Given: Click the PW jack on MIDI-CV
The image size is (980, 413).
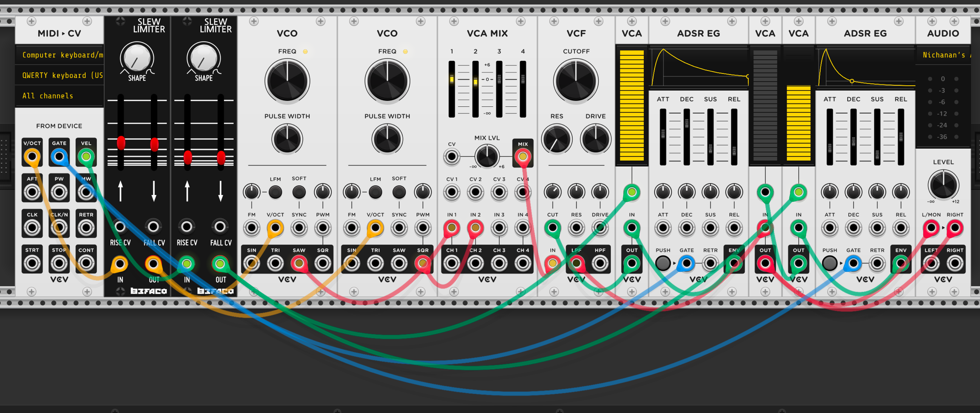Looking at the screenshot, I should click(x=59, y=192).
